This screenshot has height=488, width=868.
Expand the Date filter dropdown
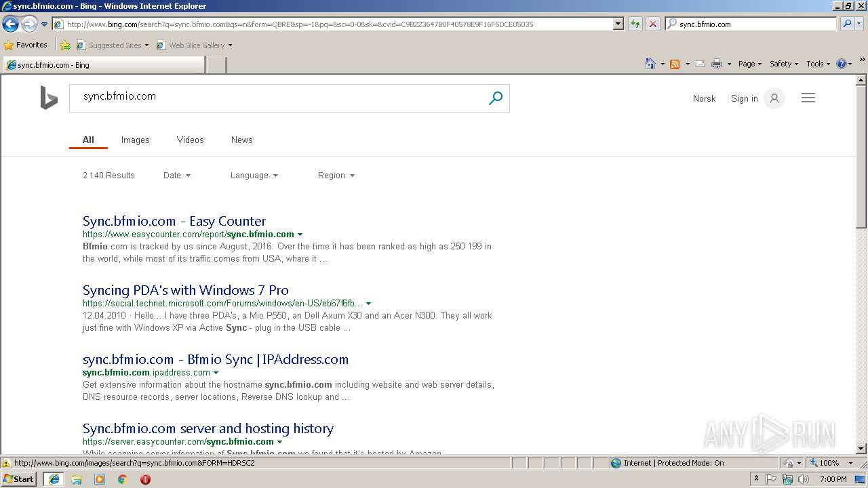(177, 175)
